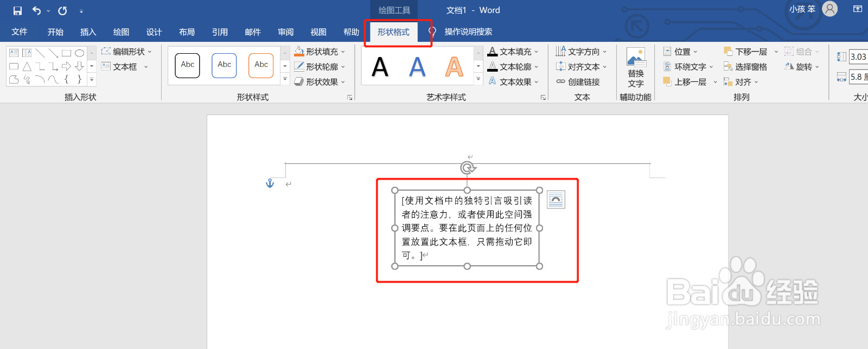Image resolution: width=868 pixels, height=349 pixels.
Task: Switch to the Insert (插入) tab
Action: point(88,32)
